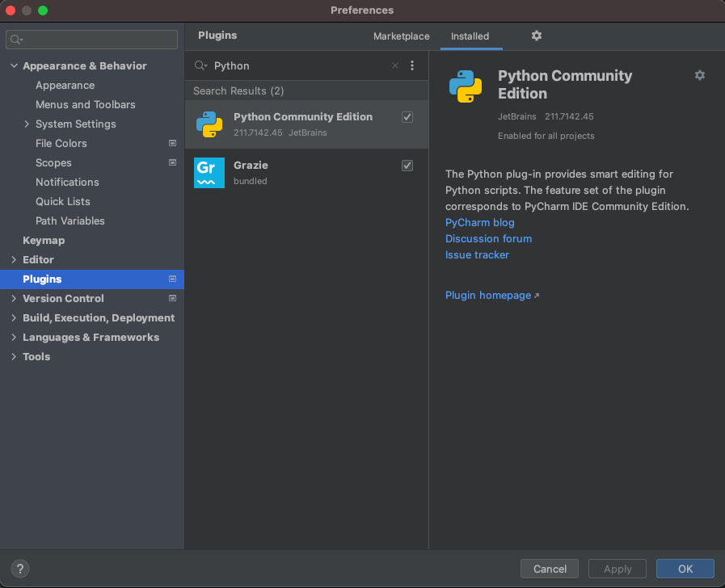Click gear icon beside Python Community Edition title
The width and height of the screenshot is (725, 588).
point(700,75)
